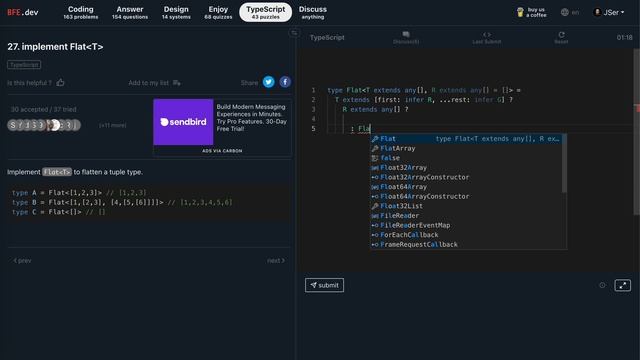Expand editor to fullscreen
Image resolution: width=640 pixels, height=360 pixels.
click(622, 285)
